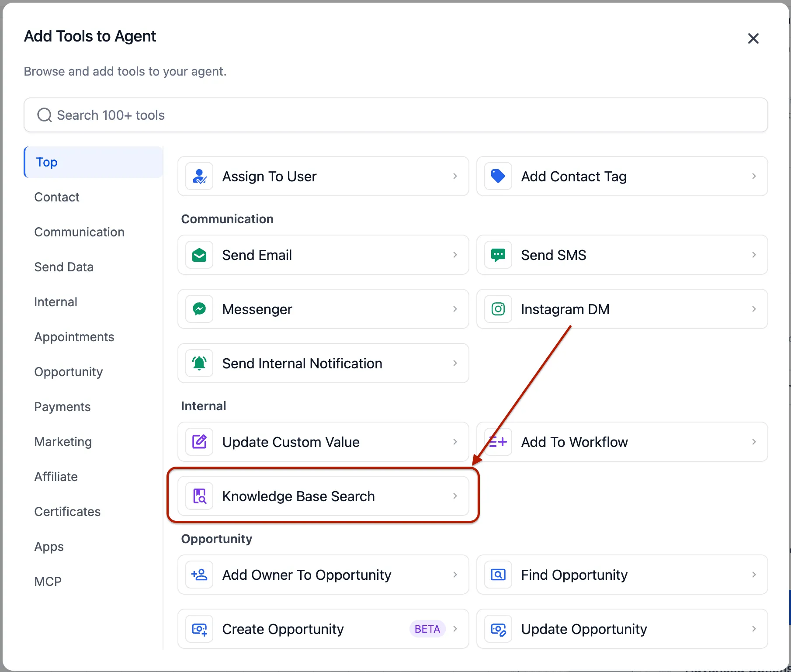Open the Internal category in sidebar
The height and width of the screenshot is (672, 791).
(94, 302)
